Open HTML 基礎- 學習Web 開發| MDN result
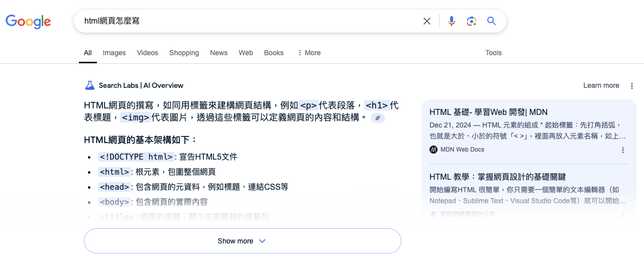The image size is (644, 261). tap(488, 112)
